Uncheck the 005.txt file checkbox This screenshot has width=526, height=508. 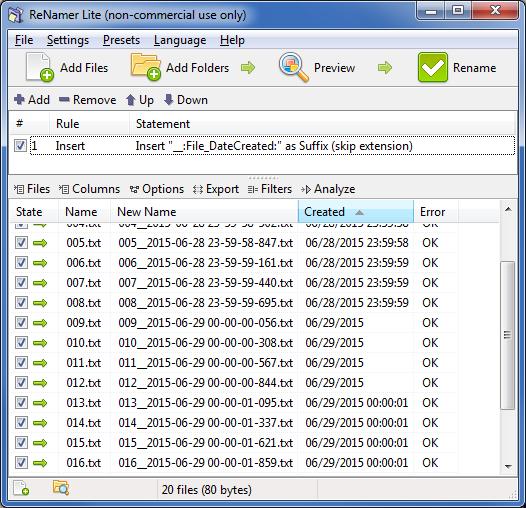click(21, 243)
